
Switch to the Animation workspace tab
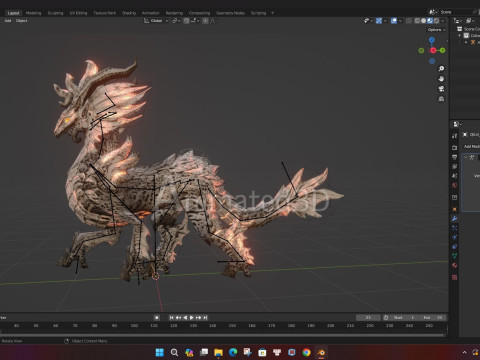point(151,13)
